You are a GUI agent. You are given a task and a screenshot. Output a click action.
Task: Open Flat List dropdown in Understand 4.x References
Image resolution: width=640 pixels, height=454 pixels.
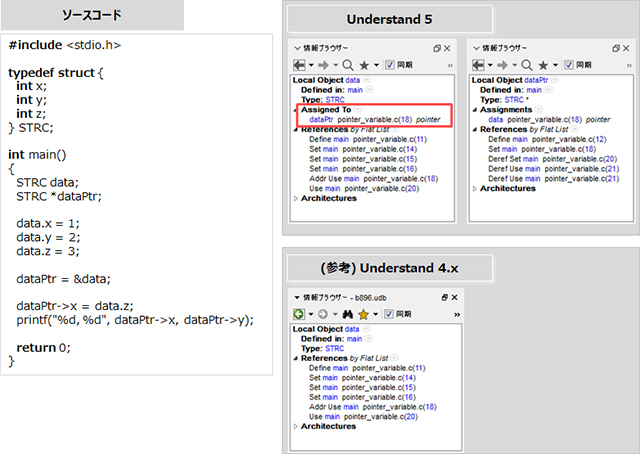coord(394,358)
